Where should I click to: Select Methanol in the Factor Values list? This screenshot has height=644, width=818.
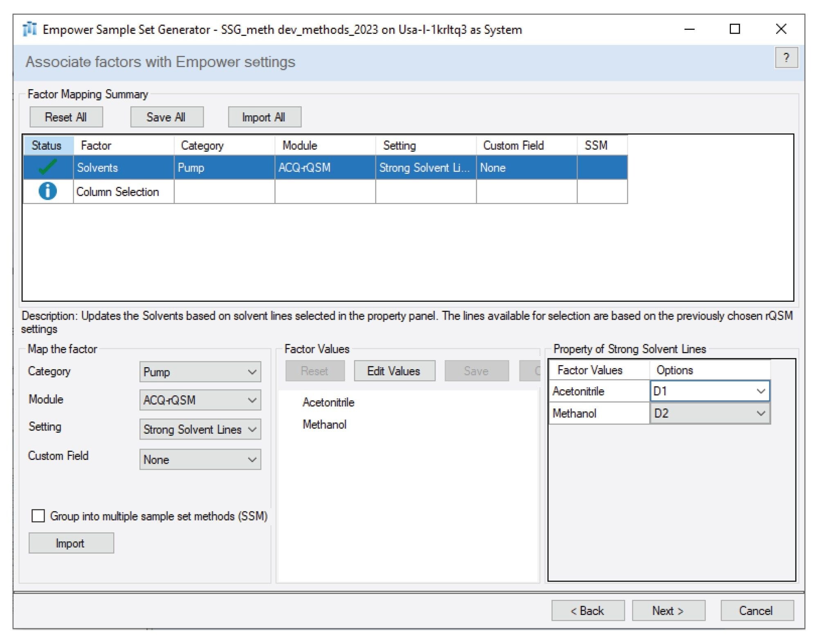(324, 424)
